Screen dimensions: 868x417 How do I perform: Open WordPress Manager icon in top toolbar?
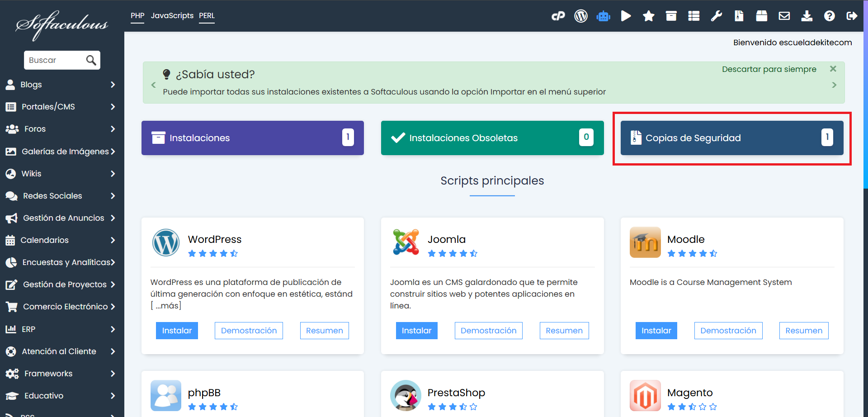coord(581,16)
